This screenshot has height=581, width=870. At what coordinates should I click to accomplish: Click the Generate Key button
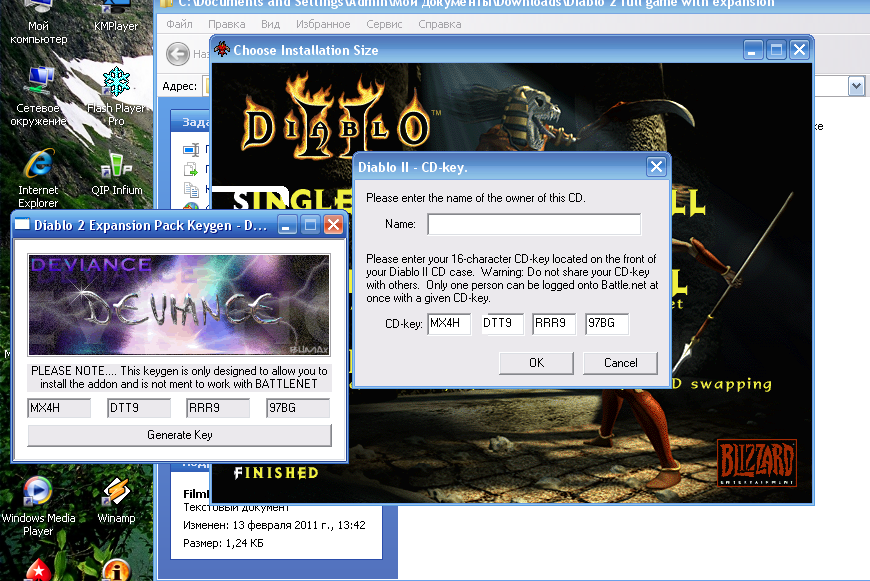(x=180, y=435)
